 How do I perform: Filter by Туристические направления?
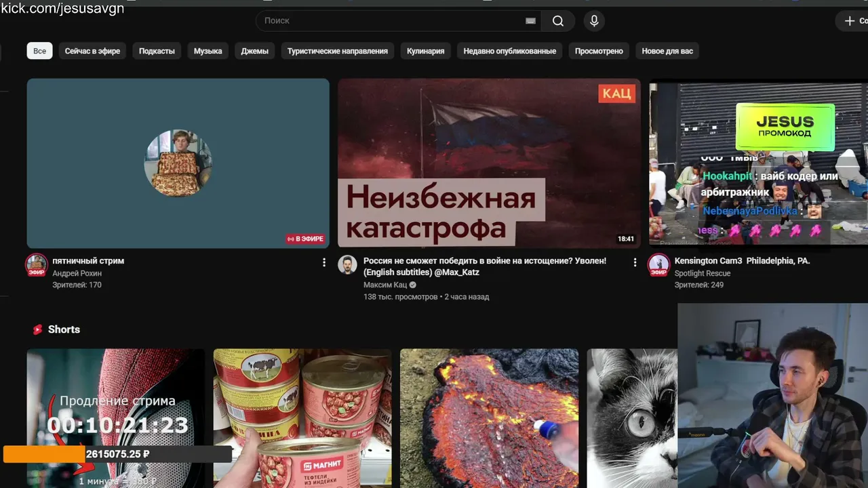[x=338, y=51]
